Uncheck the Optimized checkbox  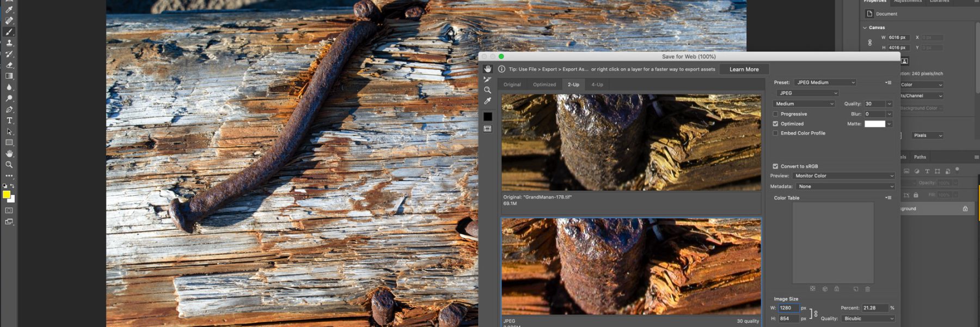coord(775,124)
